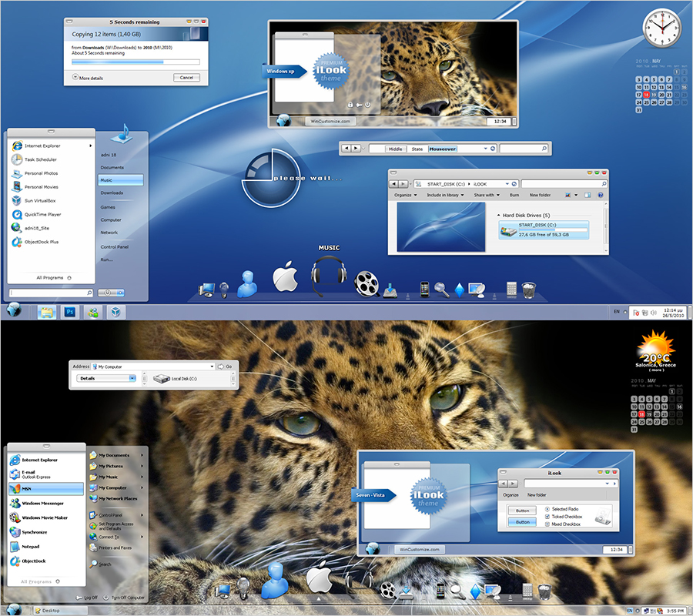Open Documents in the Vista start menu
This screenshot has width=693, height=616.
[x=112, y=168]
